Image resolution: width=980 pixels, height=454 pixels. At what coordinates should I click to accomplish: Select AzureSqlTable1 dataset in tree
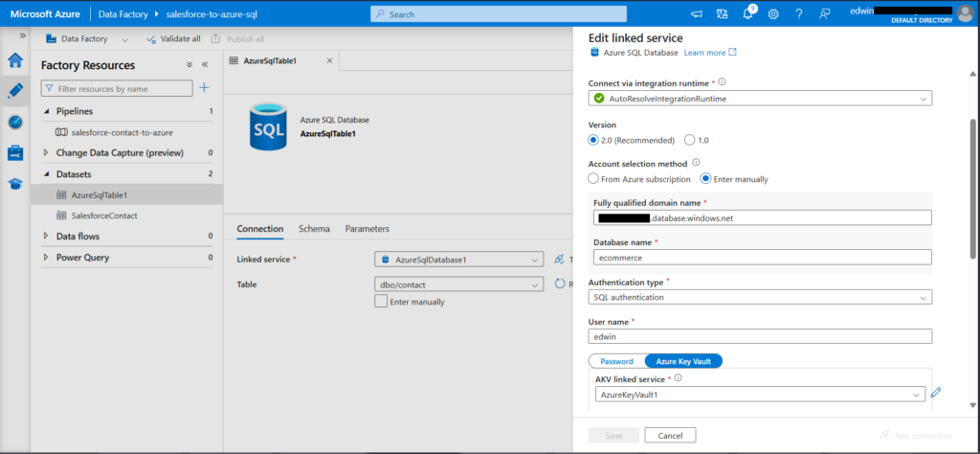(100, 195)
